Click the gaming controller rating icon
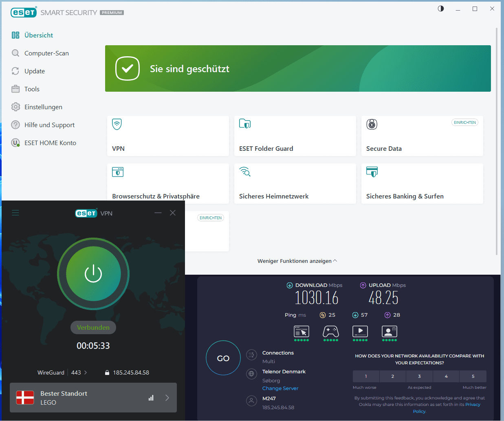This screenshot has width=504, height=421. (331, 332)
